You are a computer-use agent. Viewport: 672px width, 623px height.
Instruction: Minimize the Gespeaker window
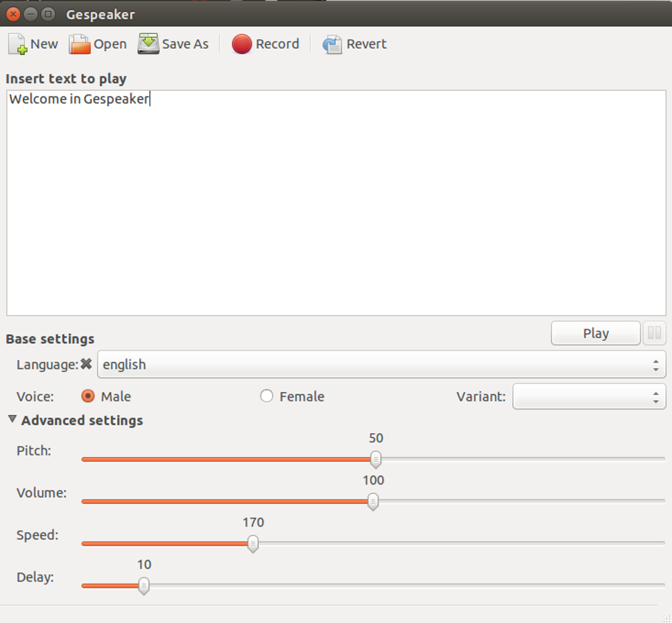pyautogui.click(x=31, y=14)
